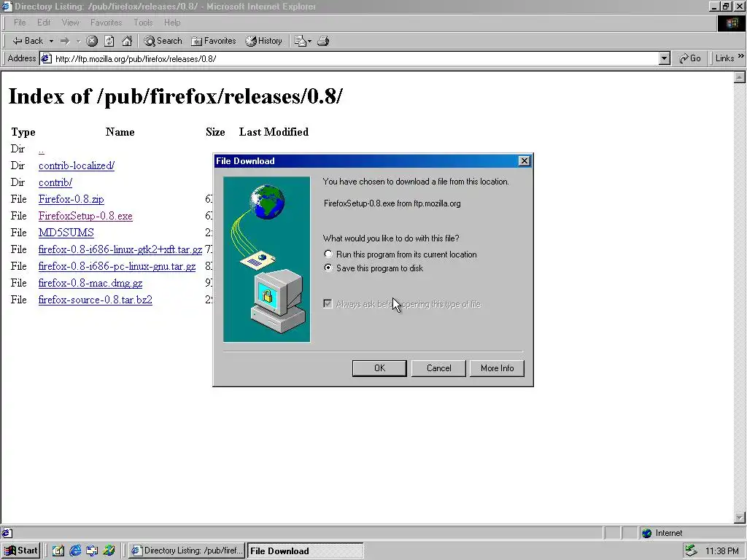Click the firefox-0.8-i686-linux-gtk2+xft.tar.gz link
747x560 pixels.
(x=120, y=249)
